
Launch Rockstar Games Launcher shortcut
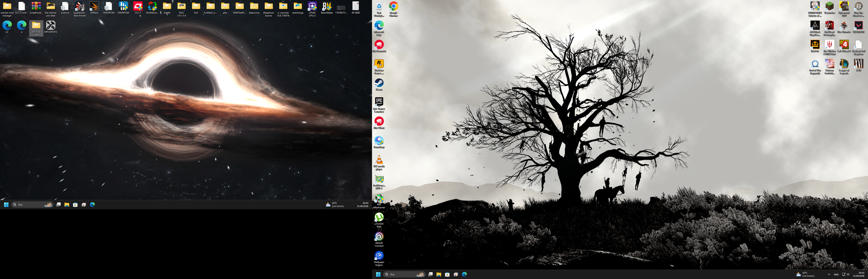379,67
